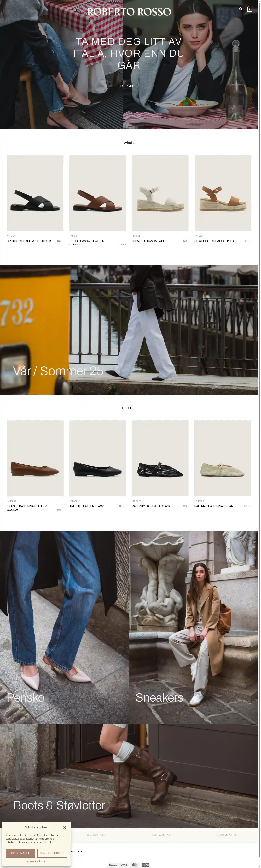
Task: Open the hamburger menu
Action: click(8, 9)
